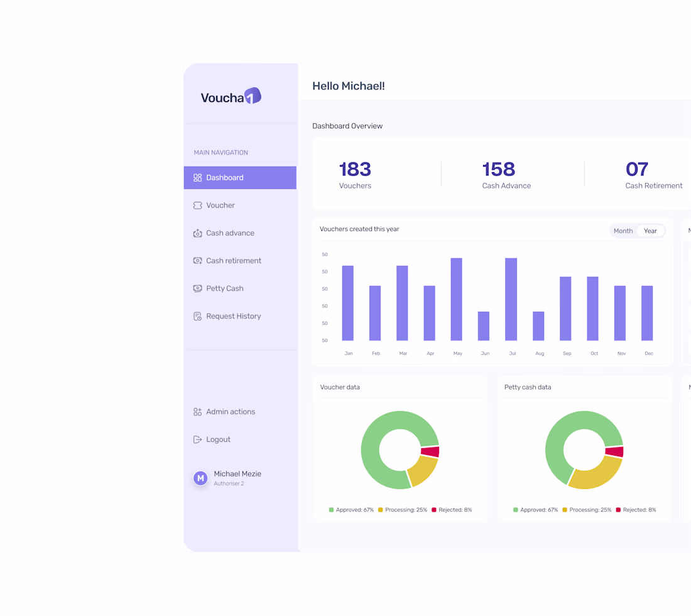Click the Feb bar in chart
This screenshot has width=691, height=616.
click(x=375, y=314)
